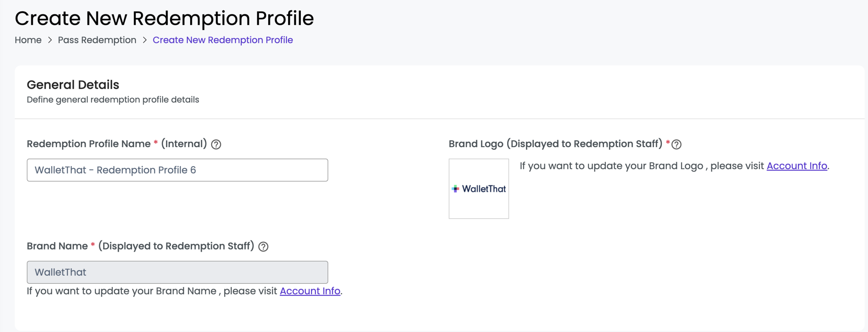Click breadcrumb chevron after Pass Redemption

coord(145,40)
